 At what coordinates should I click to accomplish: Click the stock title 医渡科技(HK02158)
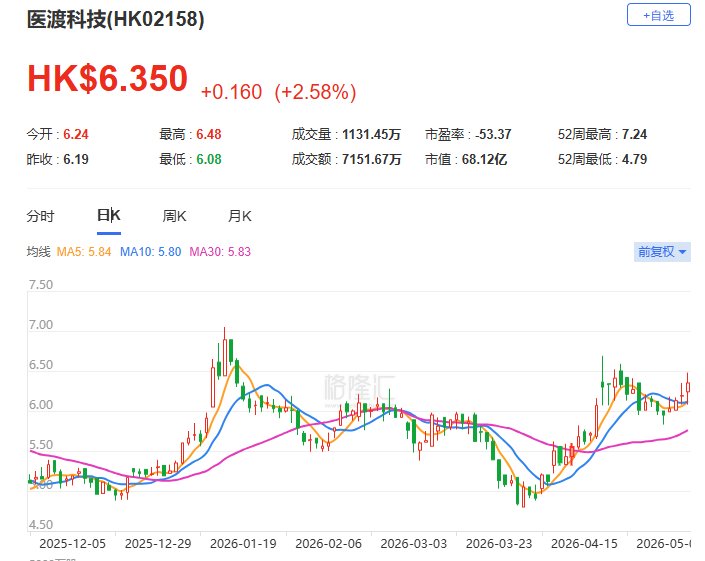(x=116, y=19)
